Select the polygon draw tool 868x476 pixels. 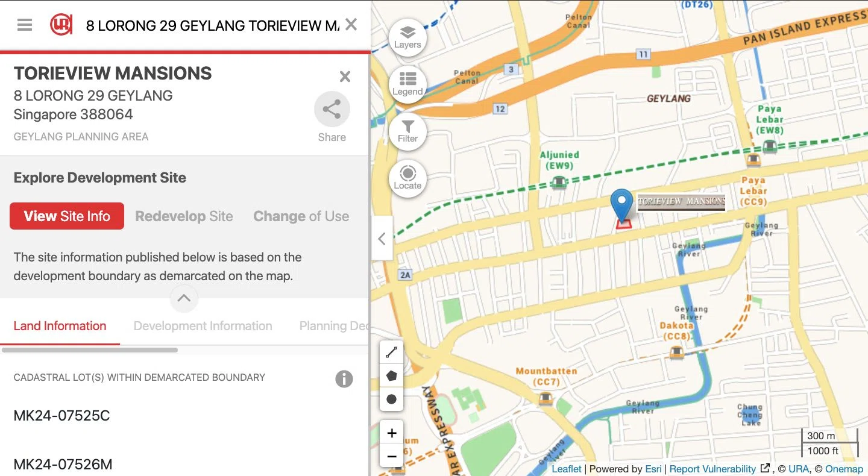[x=392, y=376]
